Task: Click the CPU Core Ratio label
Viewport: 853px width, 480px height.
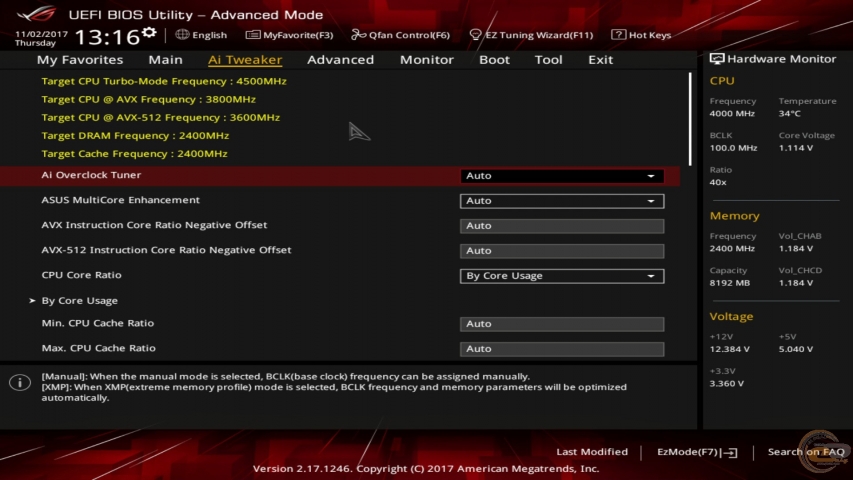Action: 81,275
